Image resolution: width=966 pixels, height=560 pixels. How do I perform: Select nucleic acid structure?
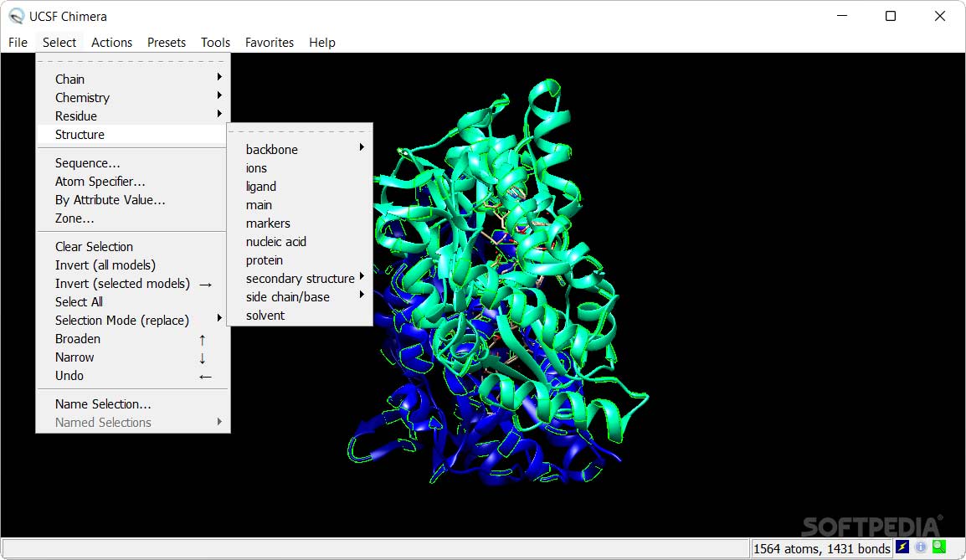tap(300, 242)
